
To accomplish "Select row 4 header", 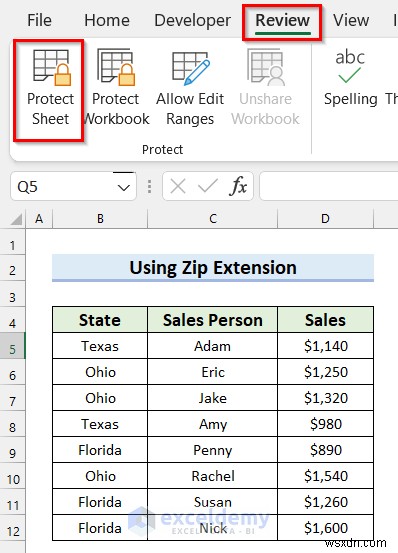I will [13, 320].
